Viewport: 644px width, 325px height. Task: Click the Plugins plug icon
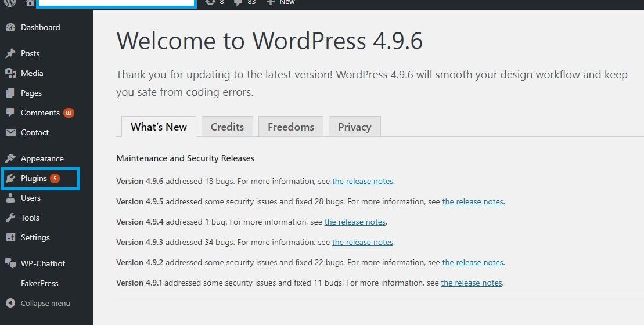click(10, 179)
